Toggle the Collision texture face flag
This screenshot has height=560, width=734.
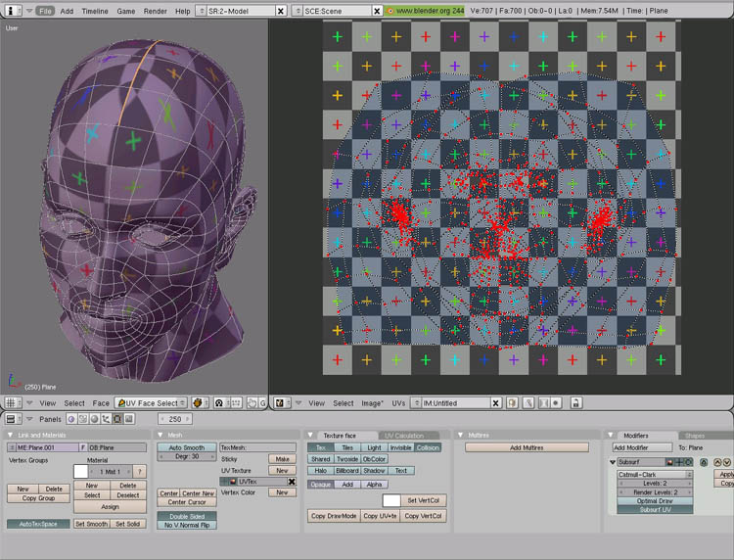428,447
